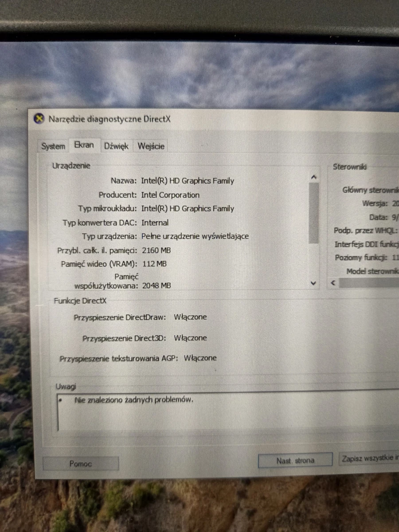Click the Nazwa value Intel(R) HD Graphics Family
The image size is (399, 532).
click(x=188, y=181)
